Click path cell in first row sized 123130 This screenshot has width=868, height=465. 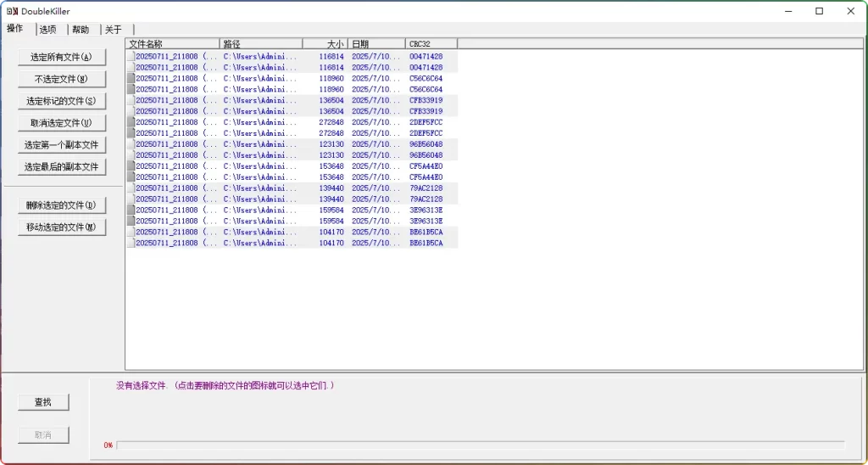tap(260, 144)
